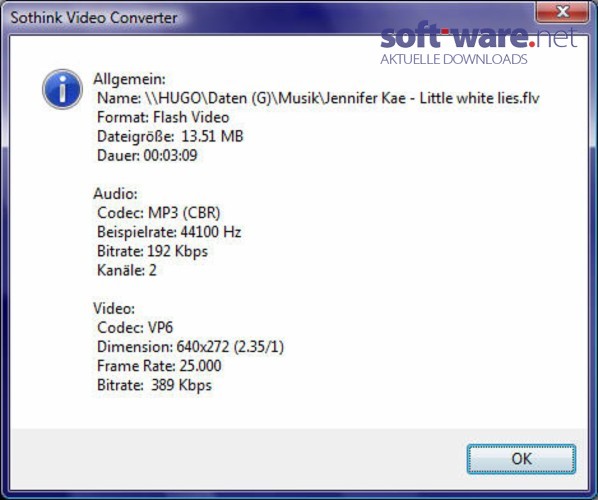This screenshot has height=500, width=598.
Task: Click the Dimension 640x272 line
Action: 191,347
